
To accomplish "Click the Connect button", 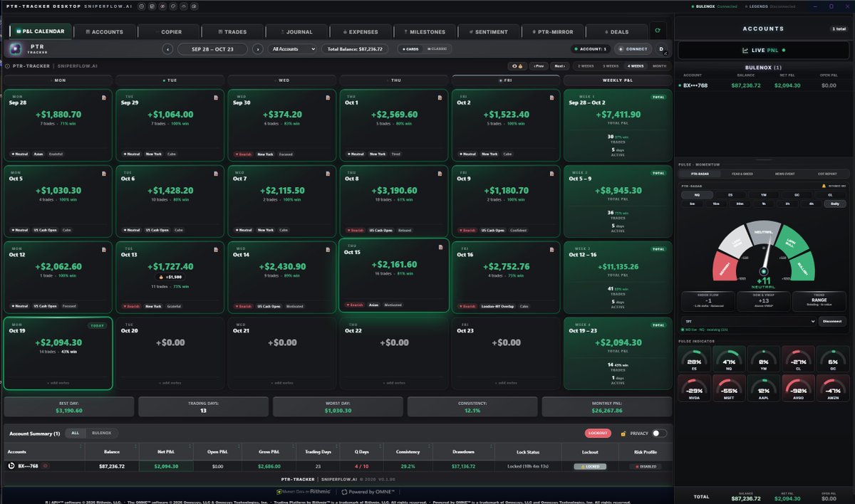I will [x=632, y=49].
